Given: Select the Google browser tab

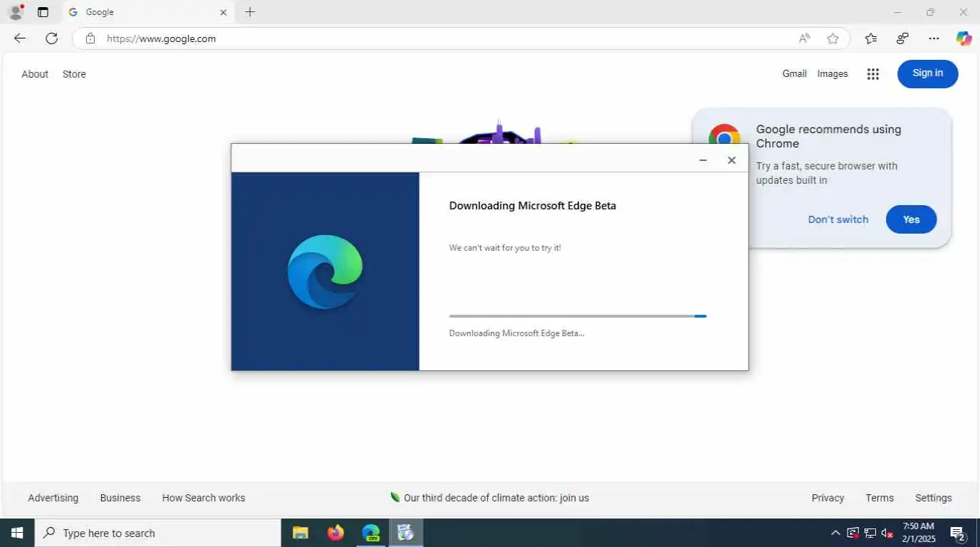Looking at the screenshot, I should (149, 12).
